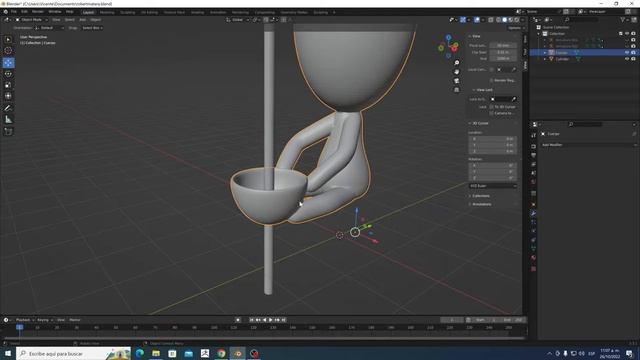Switch to the Sculpting workspace tab

coord(128,12)
